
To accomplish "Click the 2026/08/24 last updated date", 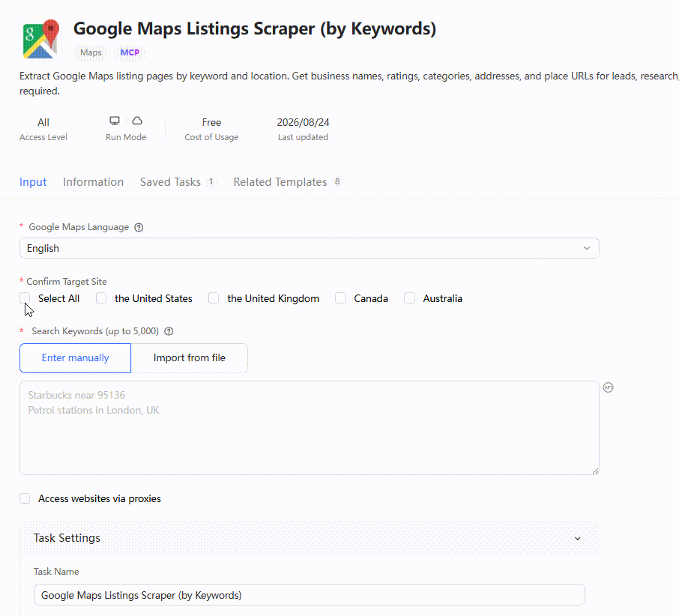I will point(303,122).
